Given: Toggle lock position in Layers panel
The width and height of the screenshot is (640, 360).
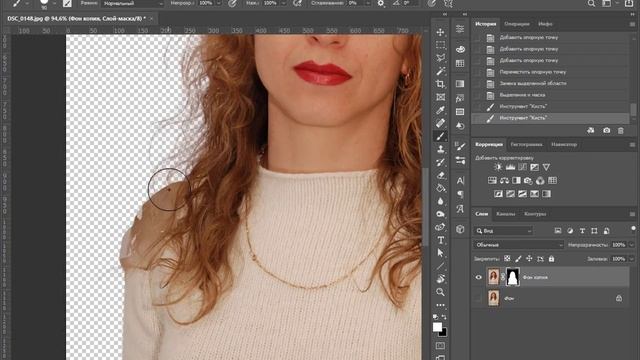Looking at the screenshot, I should (x=529, y=259).
